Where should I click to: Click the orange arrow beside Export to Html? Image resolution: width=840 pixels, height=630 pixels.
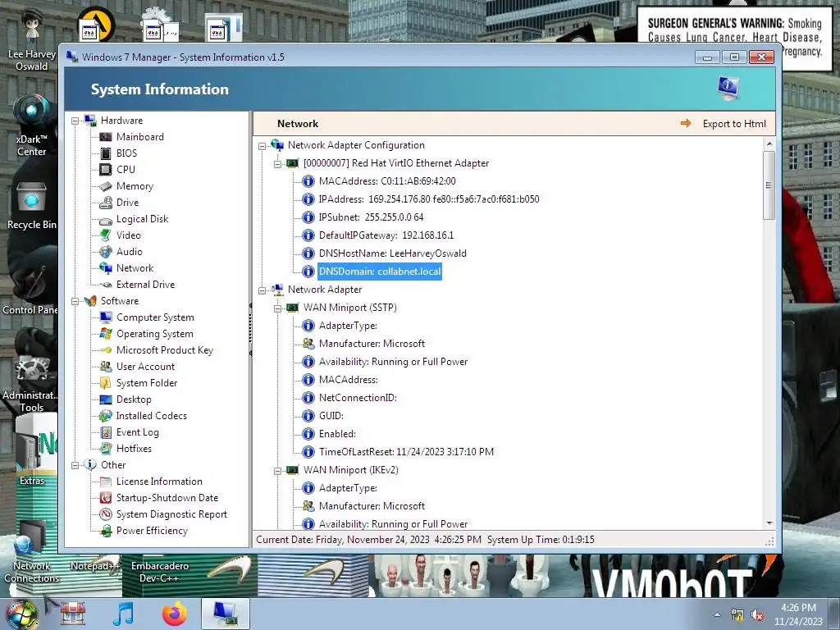pos(686,124)
